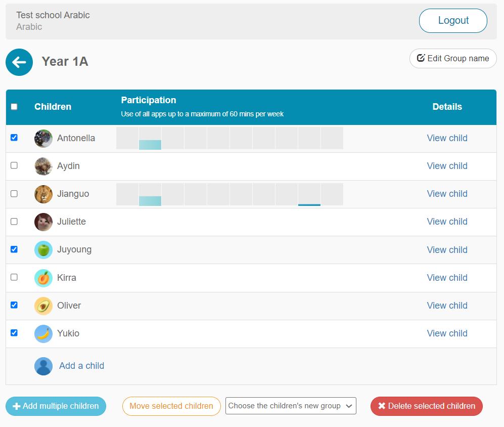Screen dimensions: 504x427
Task: Click Jianguo's lion avatar
Action: [x=43, y=194]
